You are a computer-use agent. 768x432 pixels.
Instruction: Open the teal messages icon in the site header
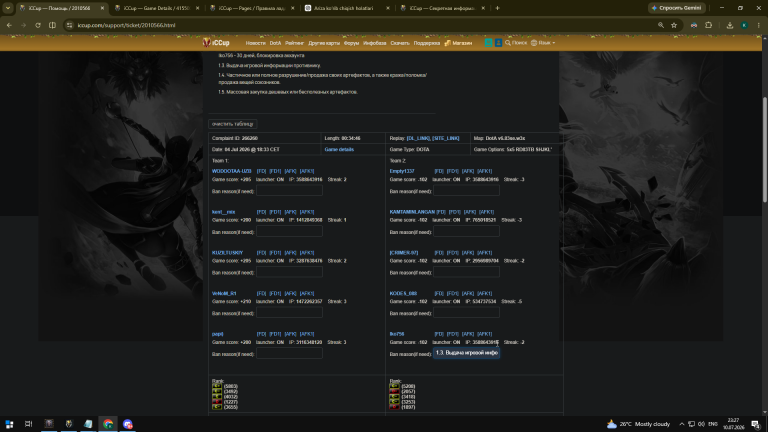tap(488, 43)
